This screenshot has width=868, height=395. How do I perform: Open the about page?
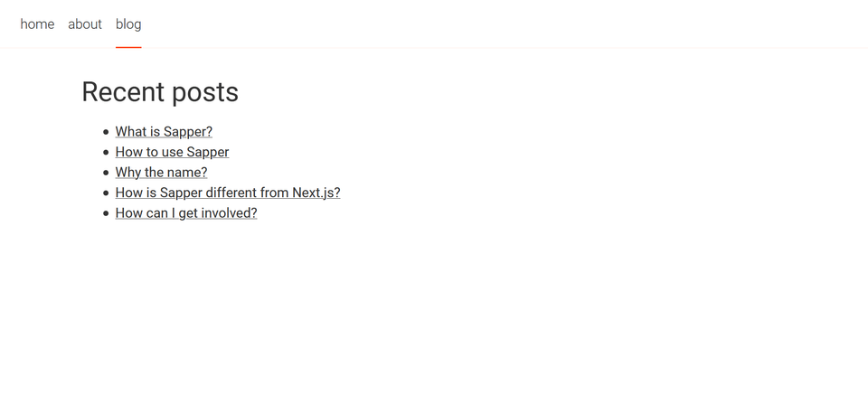[85, 24]
